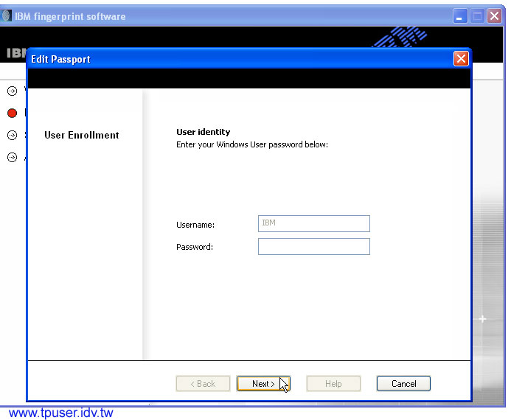This screenshot has width=511, height=420.
Task: Click the greyed-out Back button
Action: (x=203, y=384)
